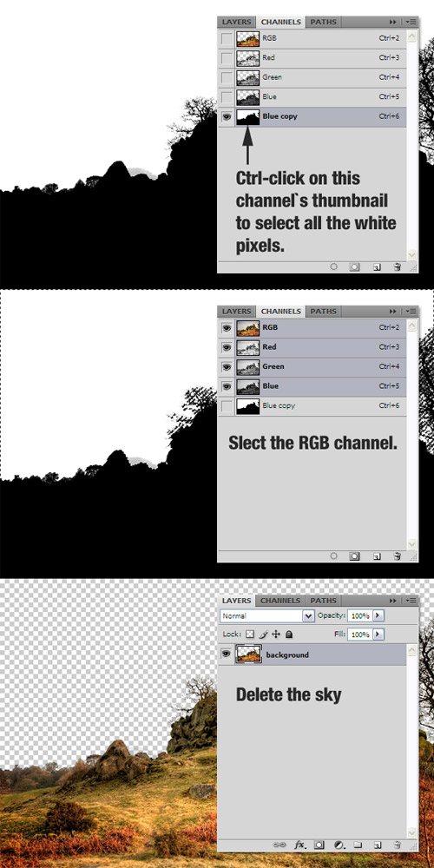The image size is (434, 868).
Task: Collapse the 'Delete the sky' panel via double arrows
Action: point(393,600)
